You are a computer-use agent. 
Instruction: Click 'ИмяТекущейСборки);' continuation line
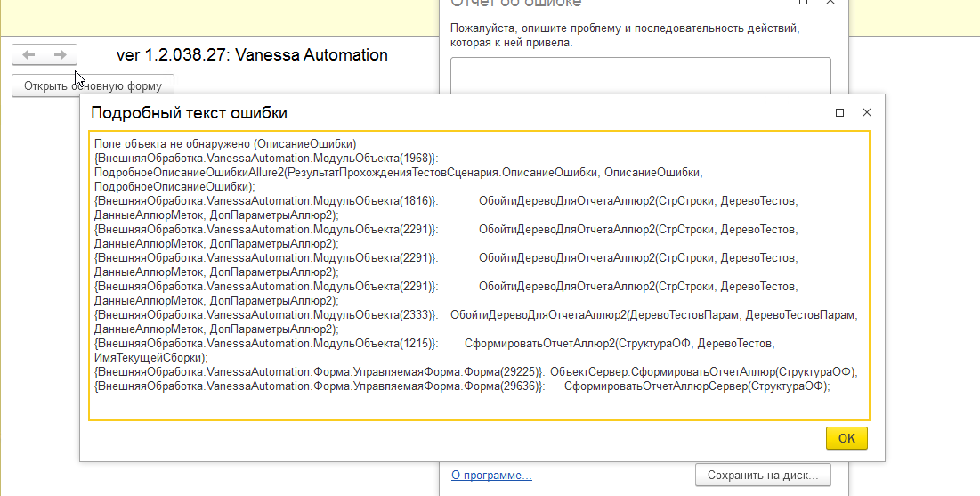(x=150, y=358)
